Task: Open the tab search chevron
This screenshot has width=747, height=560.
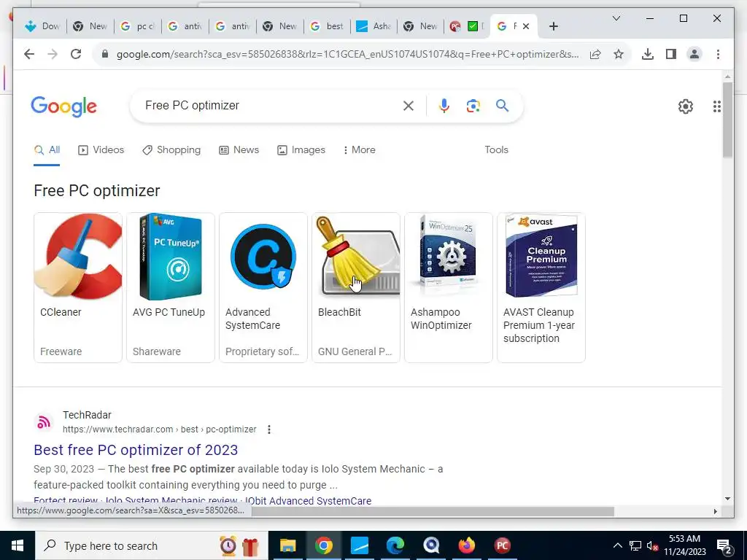Action: [x=616, y=18]
